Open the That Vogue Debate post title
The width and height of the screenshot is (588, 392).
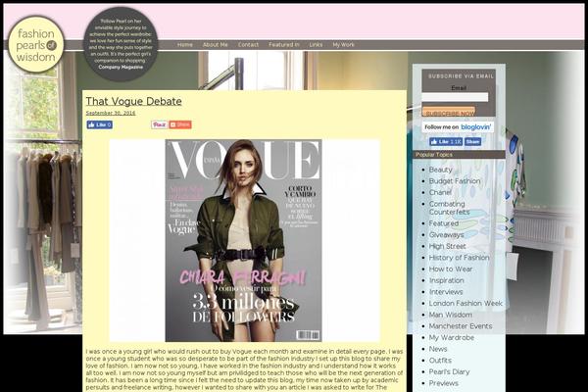[134, 101]
